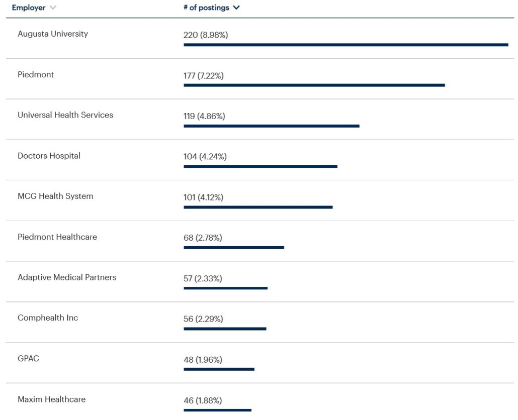Toggle the # of postings sort arrow
The height and width of the screenshot is (420, 518).
tap(236, 8)
